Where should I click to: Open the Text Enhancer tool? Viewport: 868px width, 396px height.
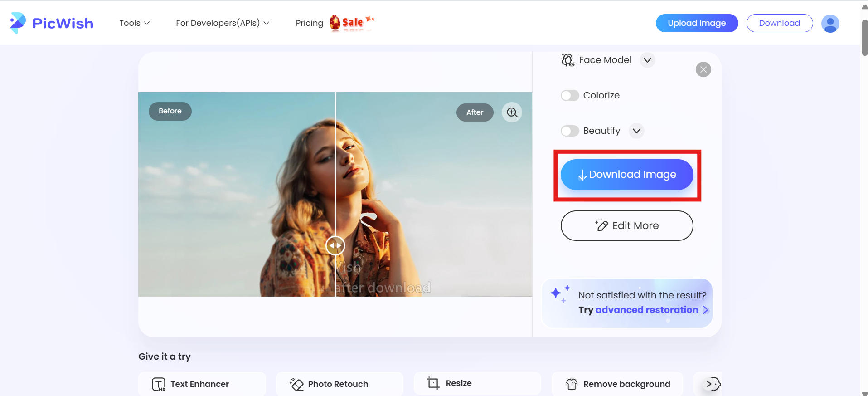pyautogui.click(x=202, y=384)
